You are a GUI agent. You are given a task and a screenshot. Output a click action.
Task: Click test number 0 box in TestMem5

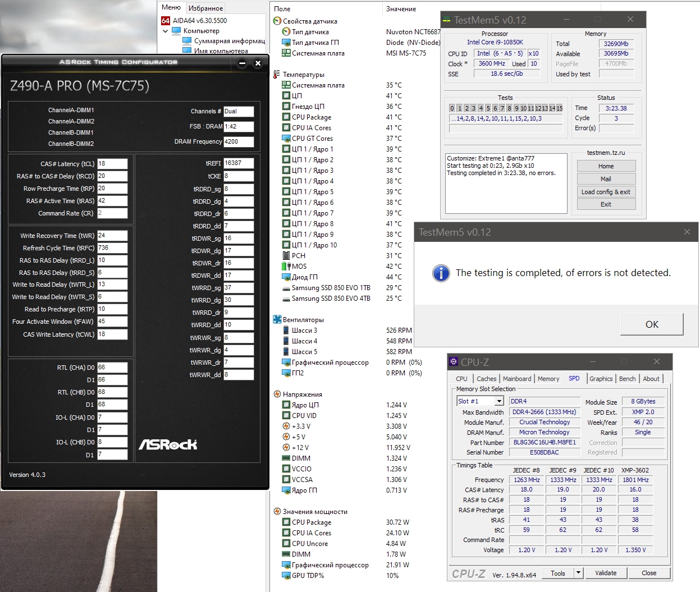(452, 108)
